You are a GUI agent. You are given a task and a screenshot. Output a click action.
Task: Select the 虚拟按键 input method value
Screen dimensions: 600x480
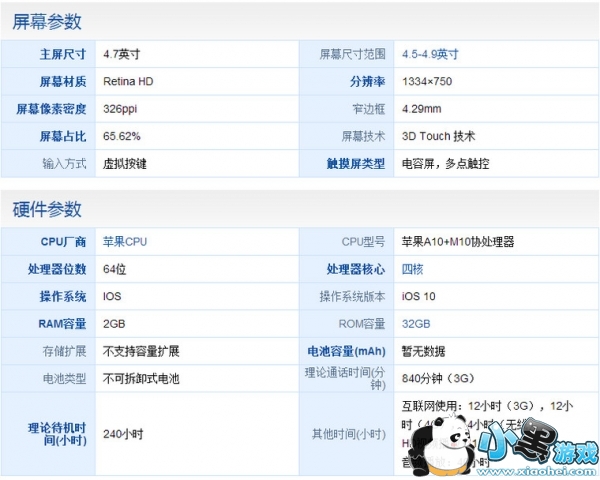(125, 164)
